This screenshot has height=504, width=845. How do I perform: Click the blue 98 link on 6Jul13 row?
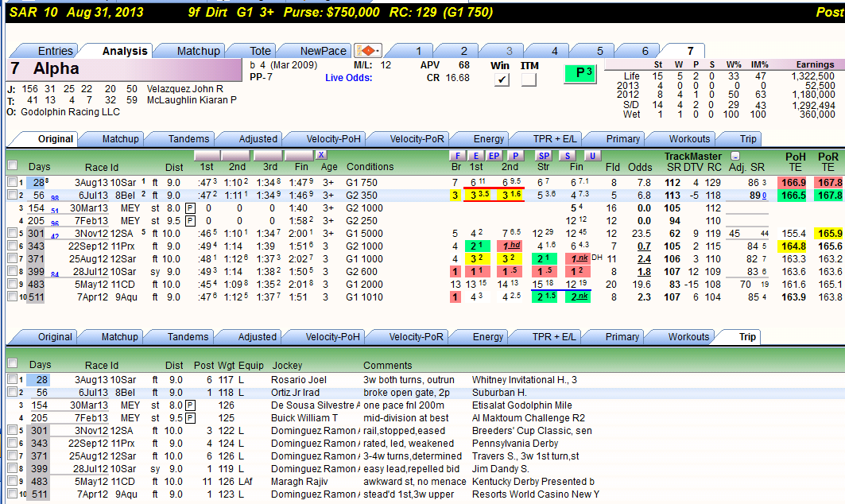54,199
